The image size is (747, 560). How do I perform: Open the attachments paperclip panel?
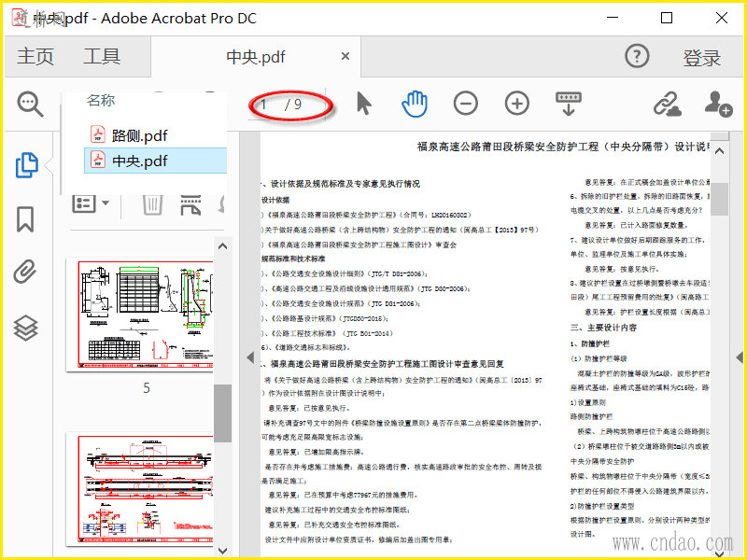25,272
